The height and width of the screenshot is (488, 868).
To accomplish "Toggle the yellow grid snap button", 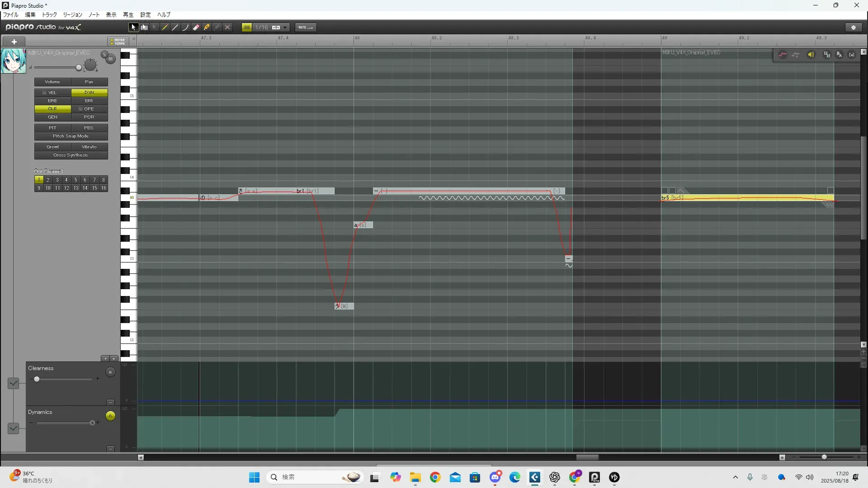I will click(247, 28).
